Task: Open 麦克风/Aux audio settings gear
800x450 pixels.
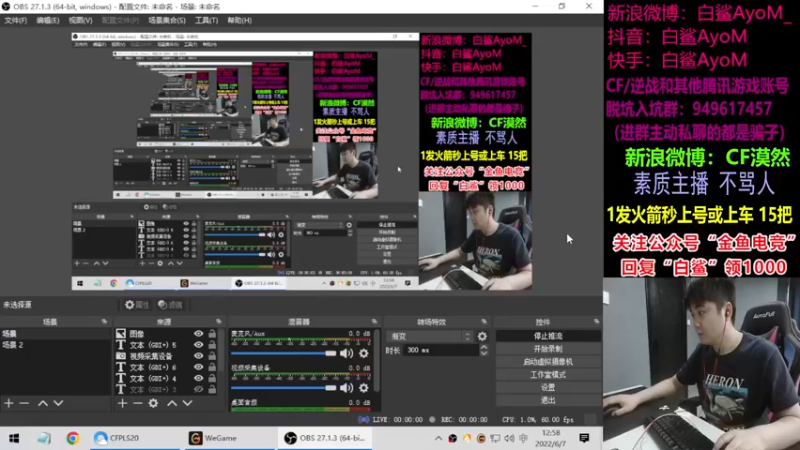Action: click(x=364, y=353)
